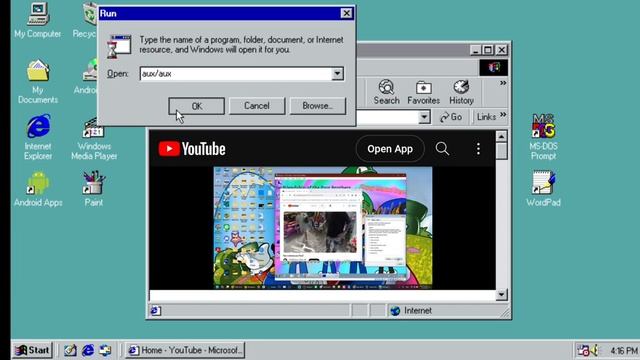Click Browse... in the Run dialog
640x360 pixels.
click(318, 106)
